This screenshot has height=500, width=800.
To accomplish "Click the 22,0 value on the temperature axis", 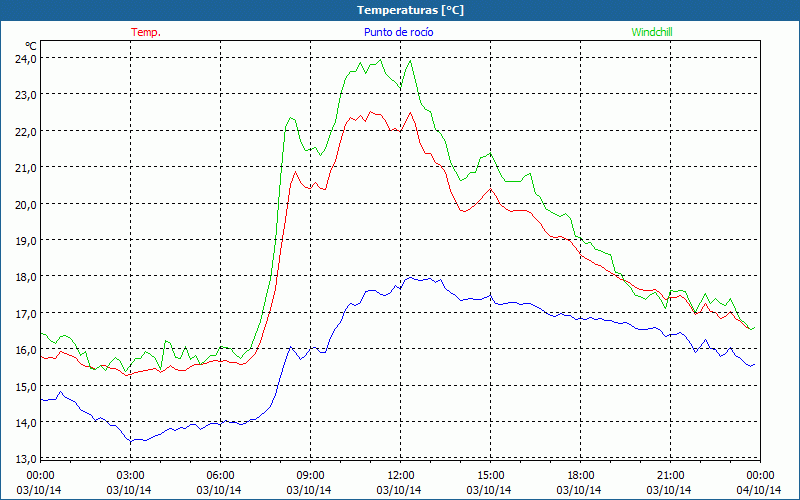I will 26,131.
